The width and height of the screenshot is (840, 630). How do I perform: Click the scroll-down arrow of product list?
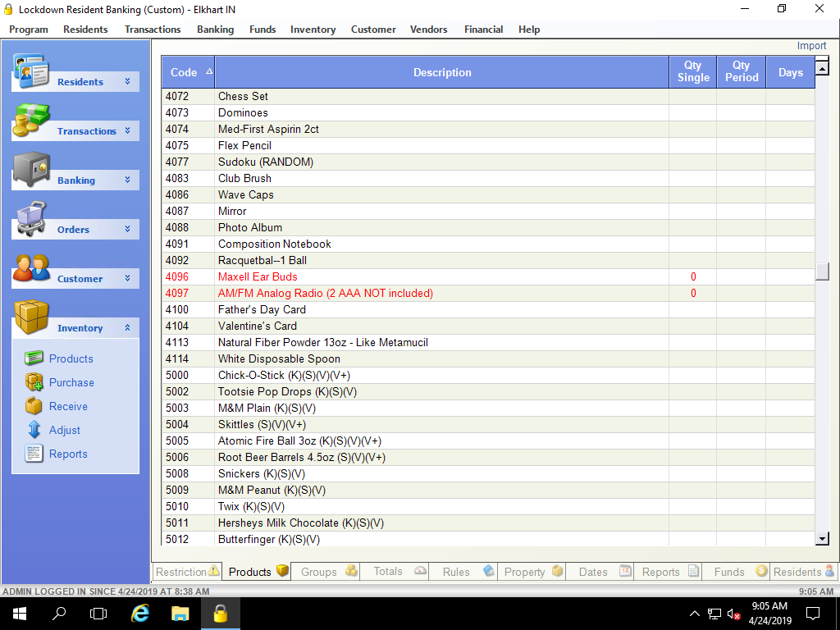pos(822,538)
